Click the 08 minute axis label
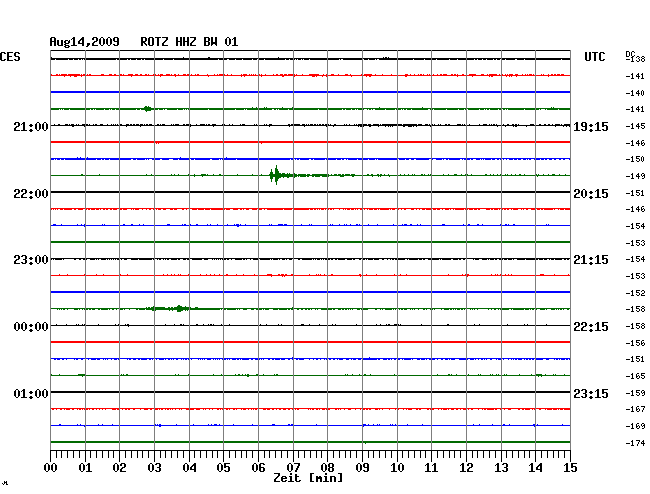The height and width of the screenshot is (494, 650). [x=327, y=468]
